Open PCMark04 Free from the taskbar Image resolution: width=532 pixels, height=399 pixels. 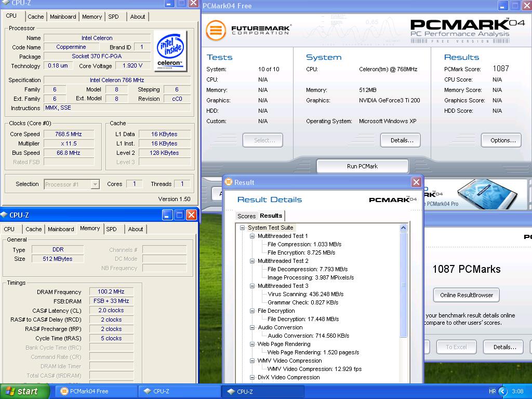tap(96, 391)
